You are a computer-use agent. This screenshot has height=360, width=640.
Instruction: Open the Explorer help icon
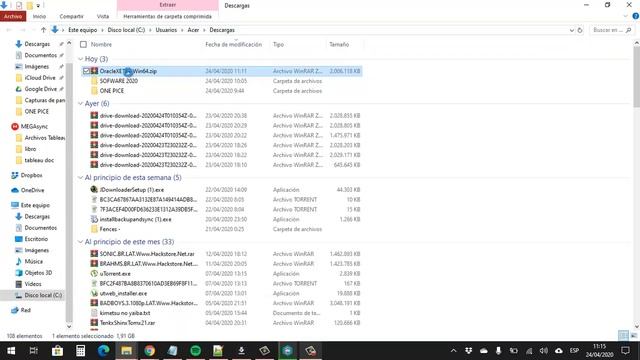click(636, 16)
